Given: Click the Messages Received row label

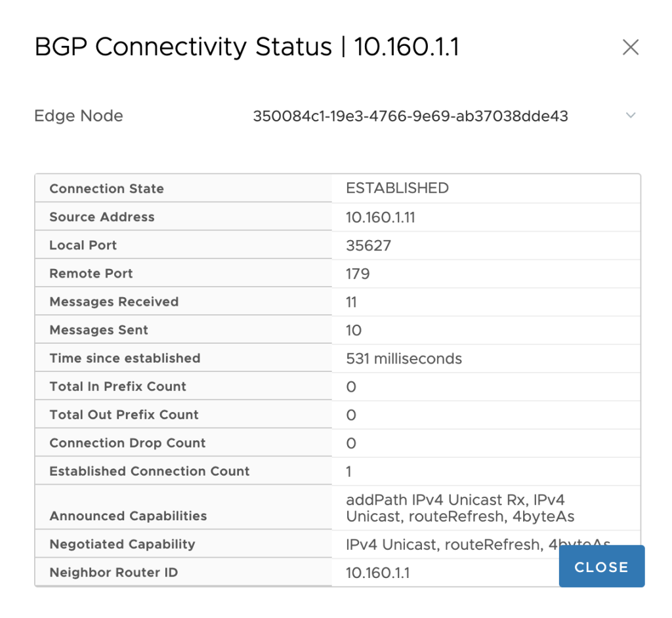Looking at the screenshot, I should coord(114,302).
